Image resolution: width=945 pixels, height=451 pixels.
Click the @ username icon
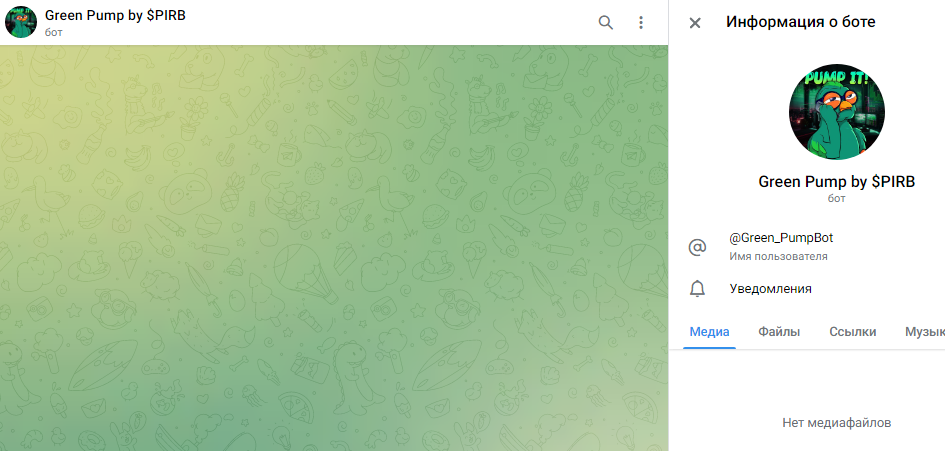pyautogui.click(x=697, y=247)
